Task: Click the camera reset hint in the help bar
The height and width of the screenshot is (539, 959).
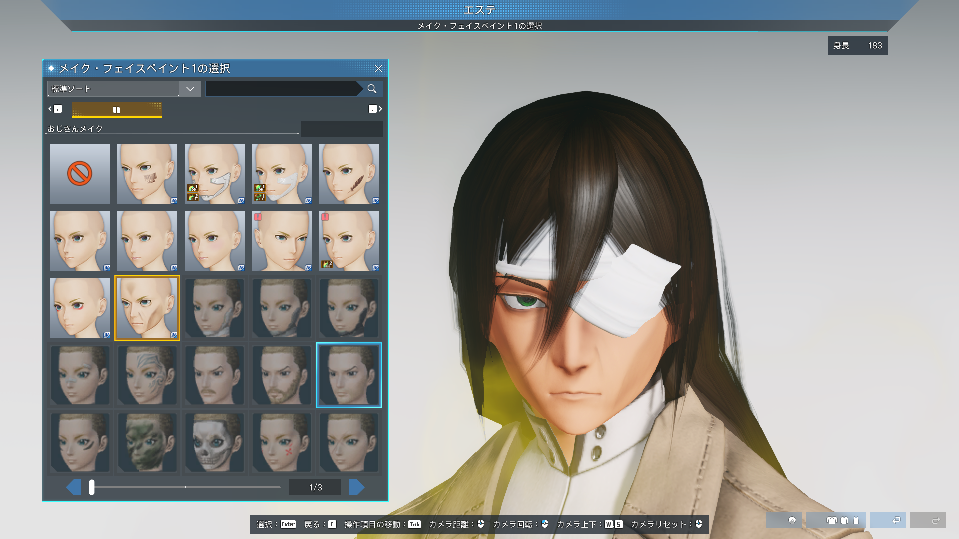Action: [x=667, y=524]
